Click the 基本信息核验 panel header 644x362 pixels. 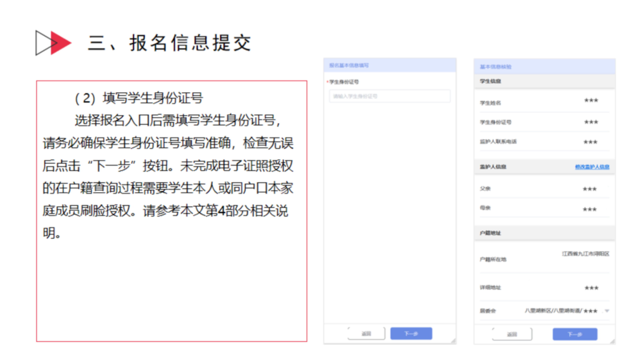pyautogui.click(x=496, y=67)
